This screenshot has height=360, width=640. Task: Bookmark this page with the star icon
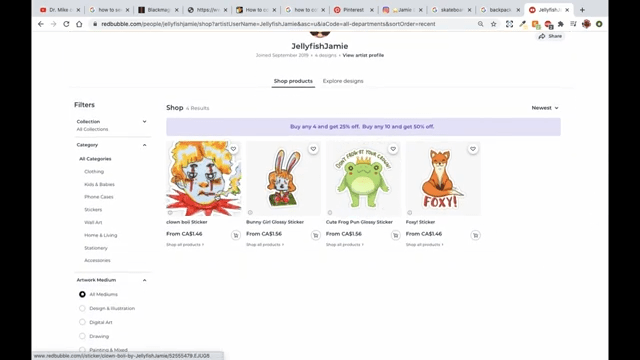493,24
